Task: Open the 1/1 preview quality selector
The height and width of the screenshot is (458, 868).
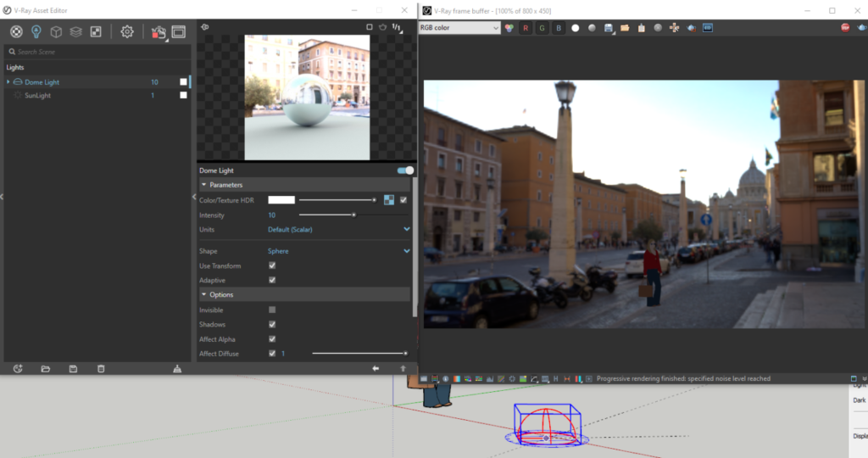Action: [x=397, y=26]
